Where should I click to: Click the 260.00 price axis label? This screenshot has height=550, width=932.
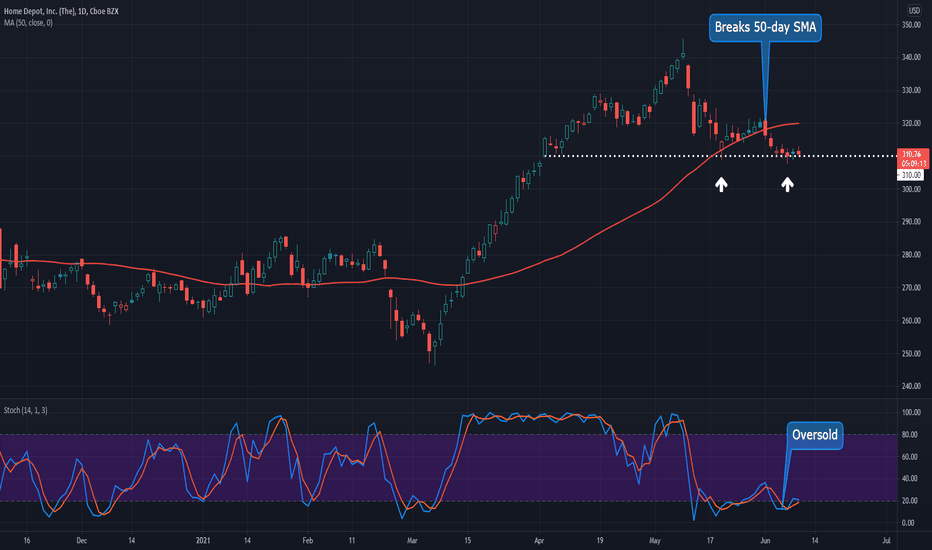(x=911, y=320)
